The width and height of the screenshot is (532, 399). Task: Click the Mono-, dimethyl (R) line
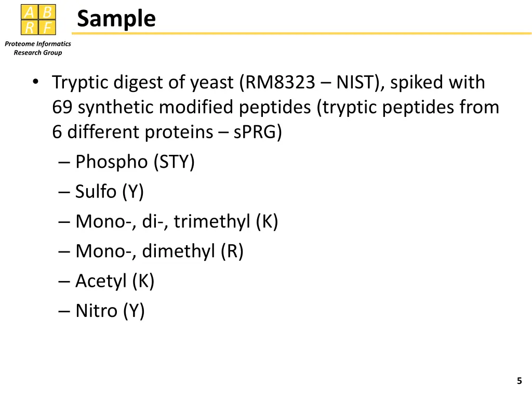pyautogui.click(x=151, y=251)
